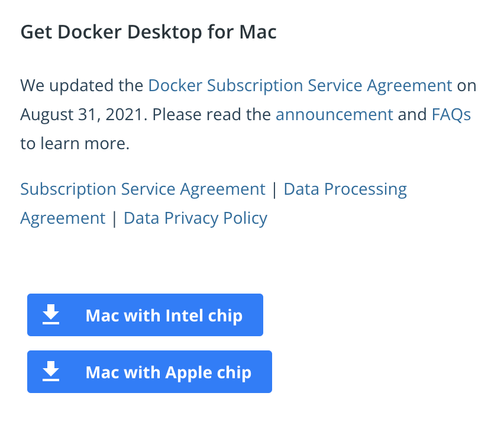The width and height of the screenshot is (504, 425).
Task: Click the 'Please read the' text
Action: (212, 114)
